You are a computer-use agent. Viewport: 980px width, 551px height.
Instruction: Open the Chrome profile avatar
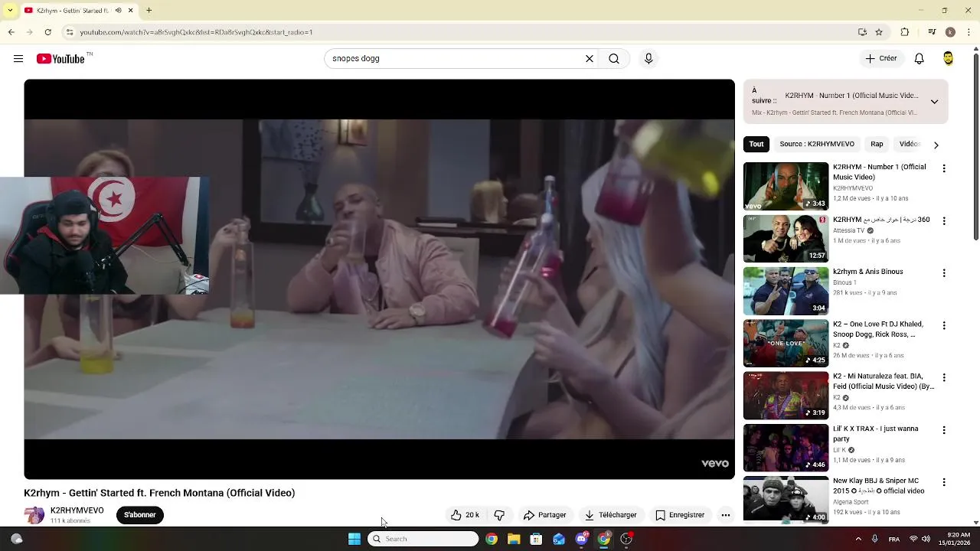tap(950, 32)
